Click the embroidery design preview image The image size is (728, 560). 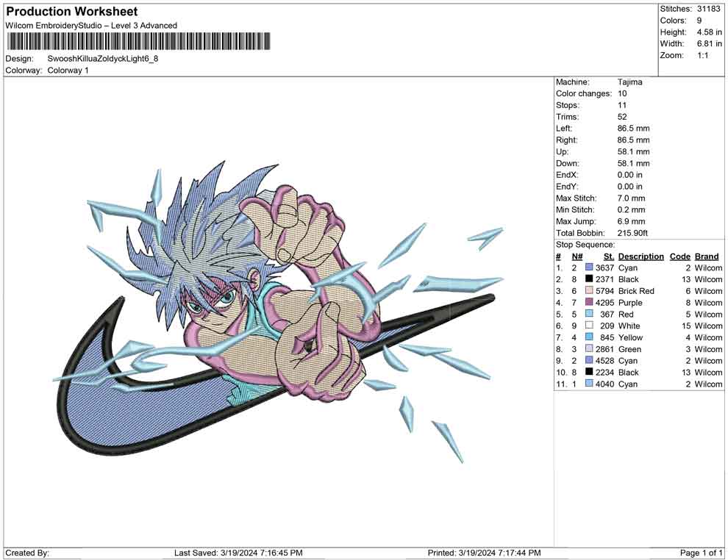tap(279, 312)
